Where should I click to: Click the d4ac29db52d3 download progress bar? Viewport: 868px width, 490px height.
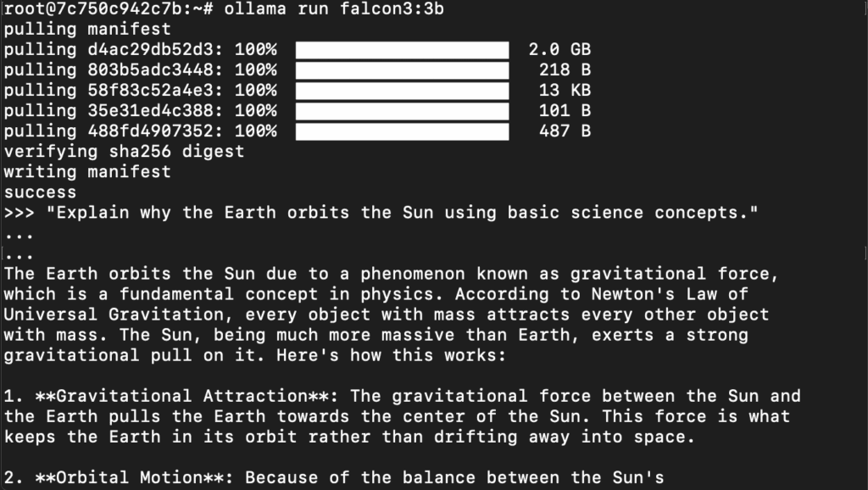(402, 49)
